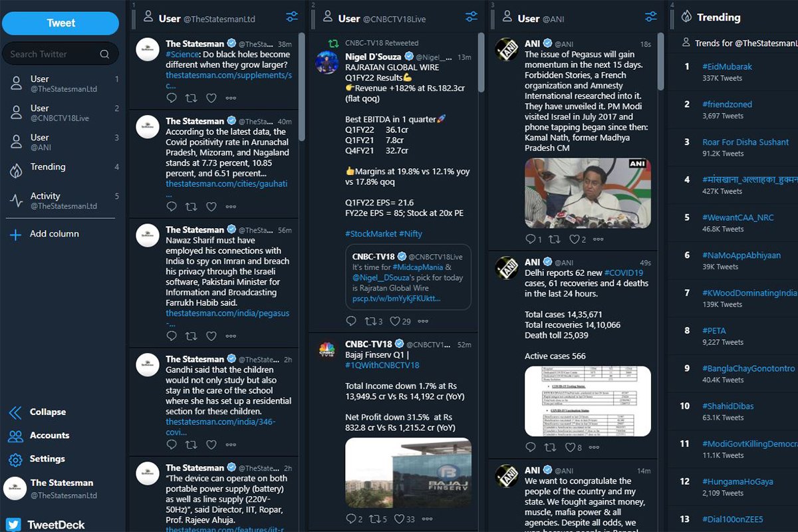Screen dimensions: 798x532
Task: Reply to ANI's Pegasus tweet
Action: (x=531, y=239)
